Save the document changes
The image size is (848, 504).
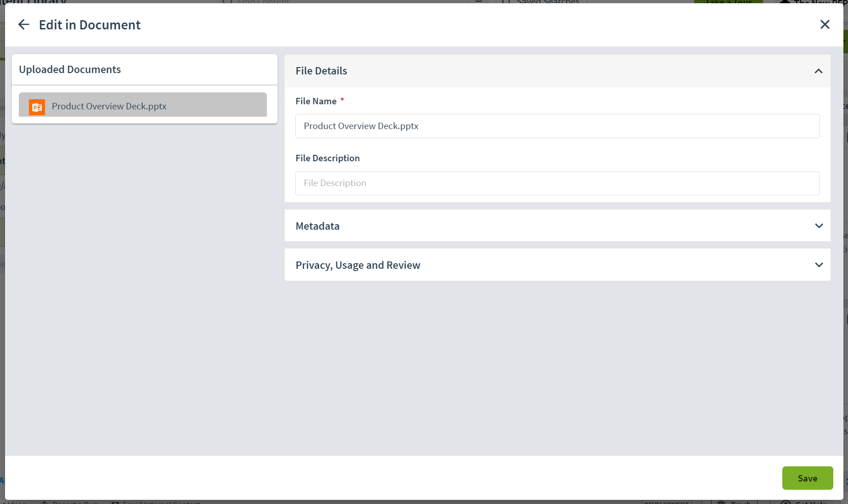click(807, 478)
